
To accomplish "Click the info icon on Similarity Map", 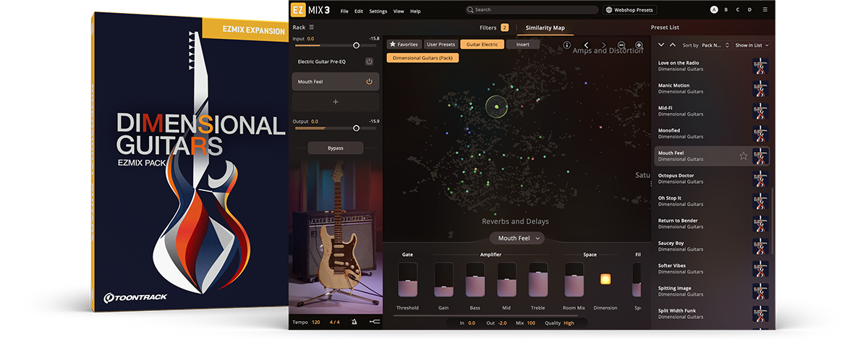I will 567,45.
